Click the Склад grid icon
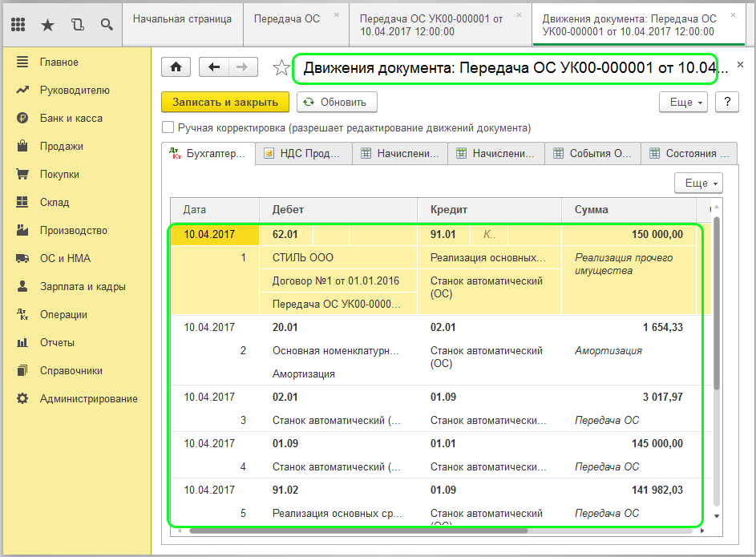Screen dimensions: 756x557 22,202
